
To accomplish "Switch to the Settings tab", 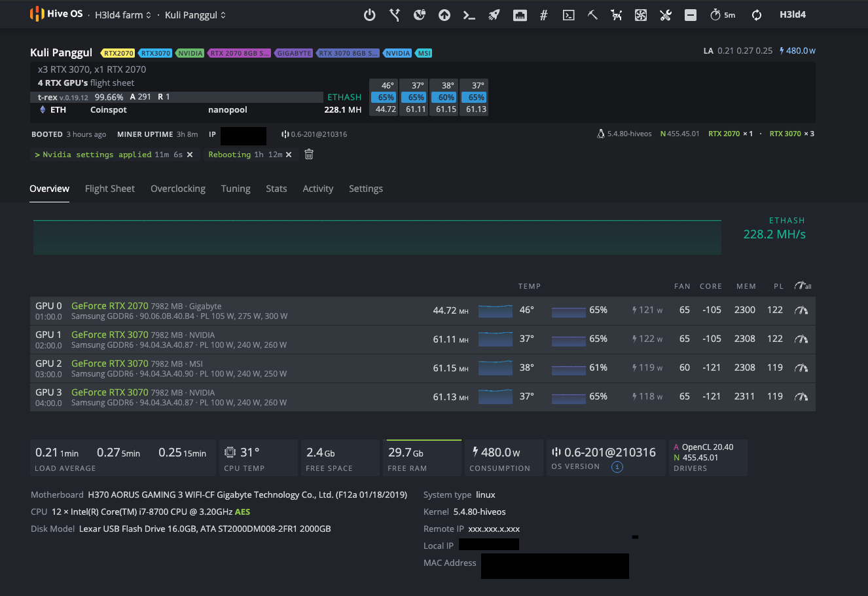I will point(366,189).
